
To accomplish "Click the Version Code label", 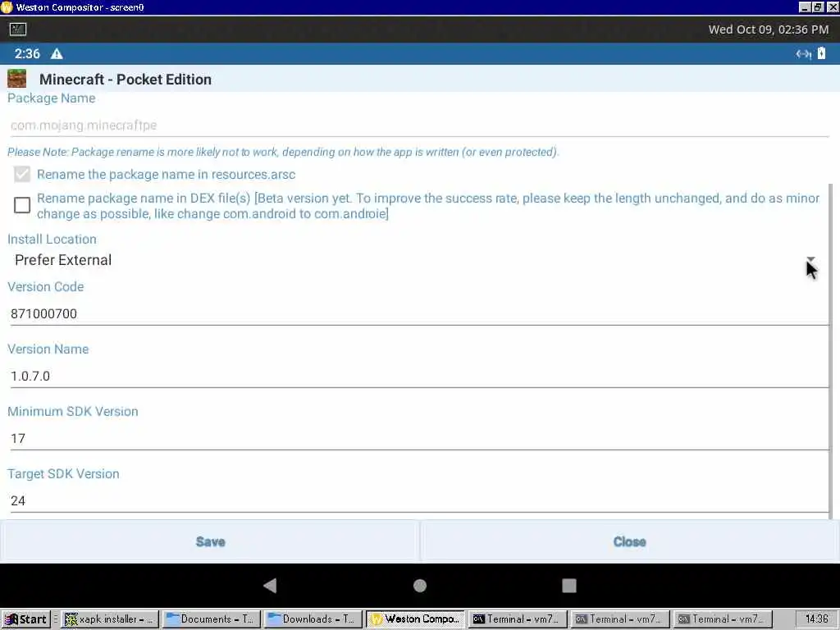I will click(x=46, y=286).
